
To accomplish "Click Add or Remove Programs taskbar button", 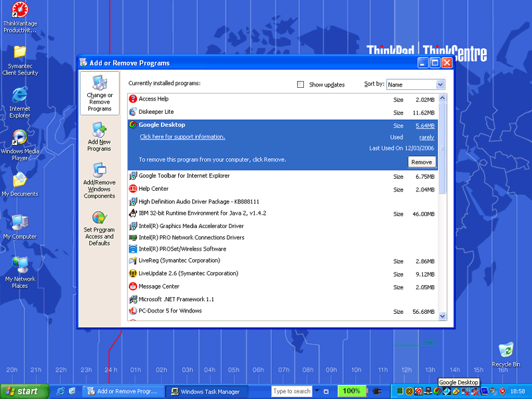I will 123,392.
